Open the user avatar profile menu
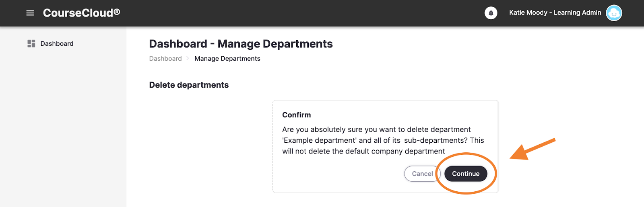 [x=614, y=13]
